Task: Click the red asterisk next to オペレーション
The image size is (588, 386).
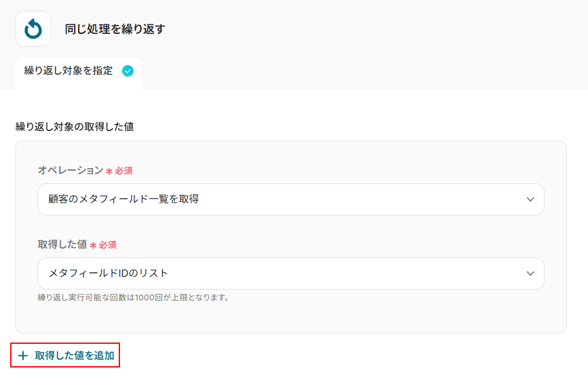Action: pyautogui.click(x=109, y=171)
